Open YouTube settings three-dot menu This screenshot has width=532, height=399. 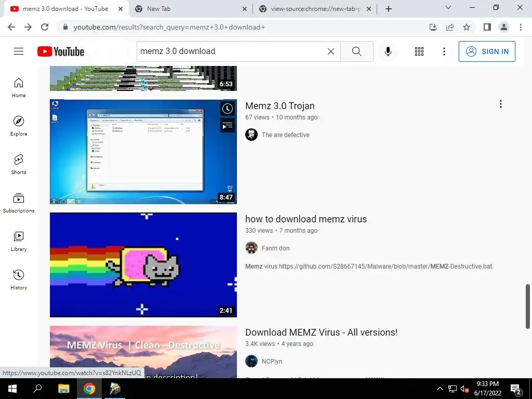tap(444, 51)
